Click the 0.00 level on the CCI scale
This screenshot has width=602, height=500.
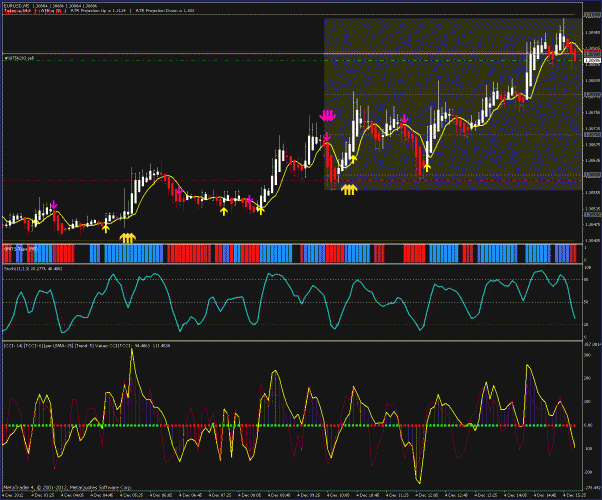588,425
